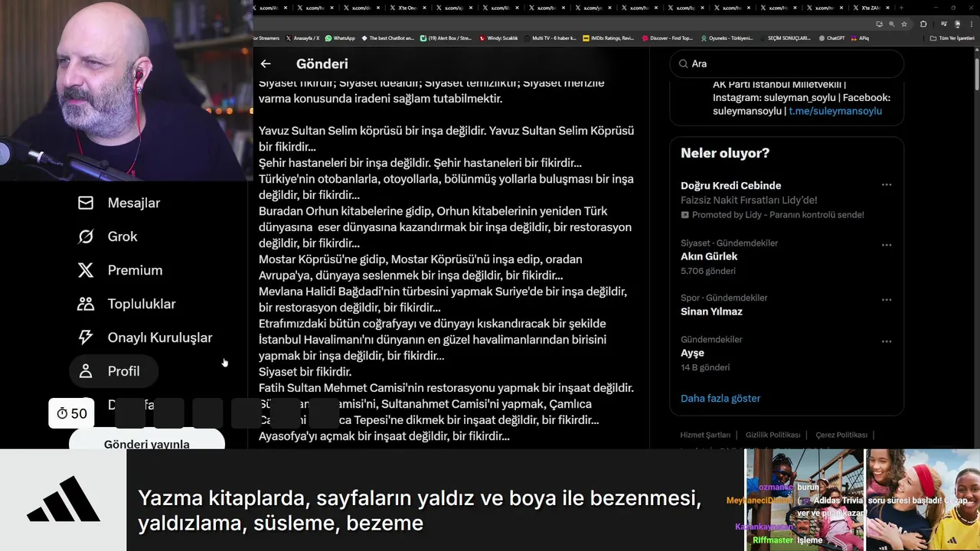Open the ChatGPT bookmark
Screen dimensions: 980x551
(831, 38)
